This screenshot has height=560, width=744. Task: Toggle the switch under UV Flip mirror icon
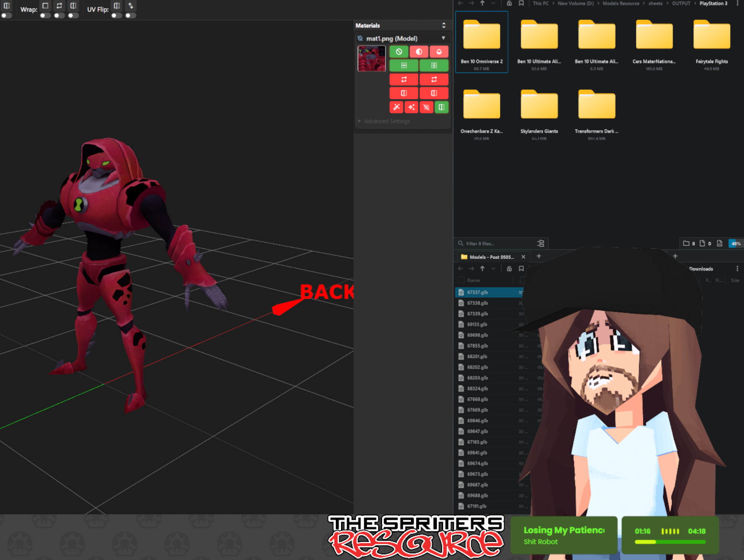click(x=116, y=16)
